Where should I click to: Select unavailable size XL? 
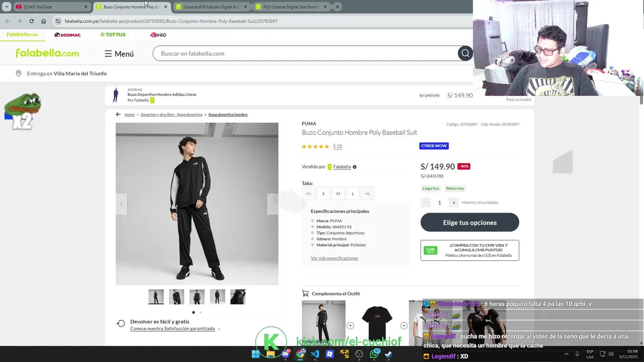367,194
